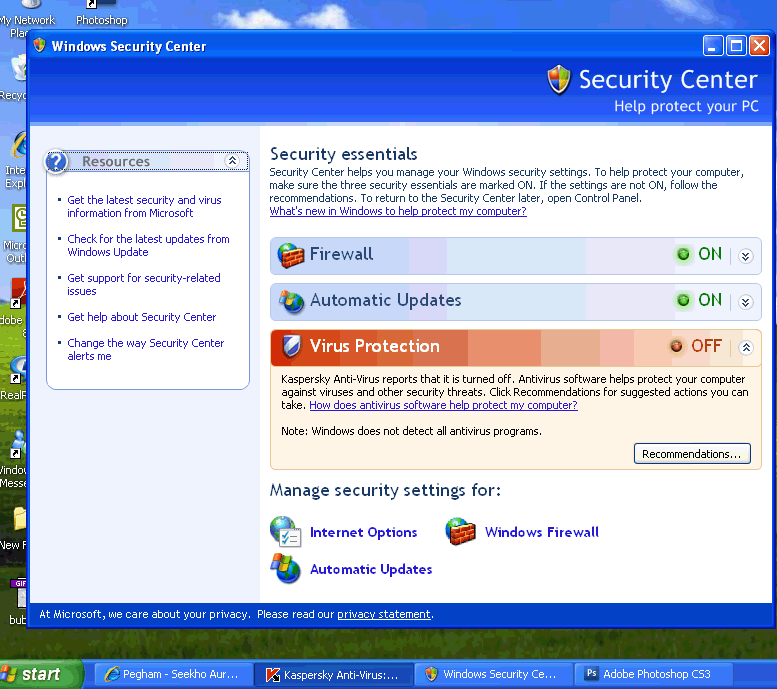Click the green ON indicator for Firewall
Viewport: 777px width, 689px height.
coord(684,255)
